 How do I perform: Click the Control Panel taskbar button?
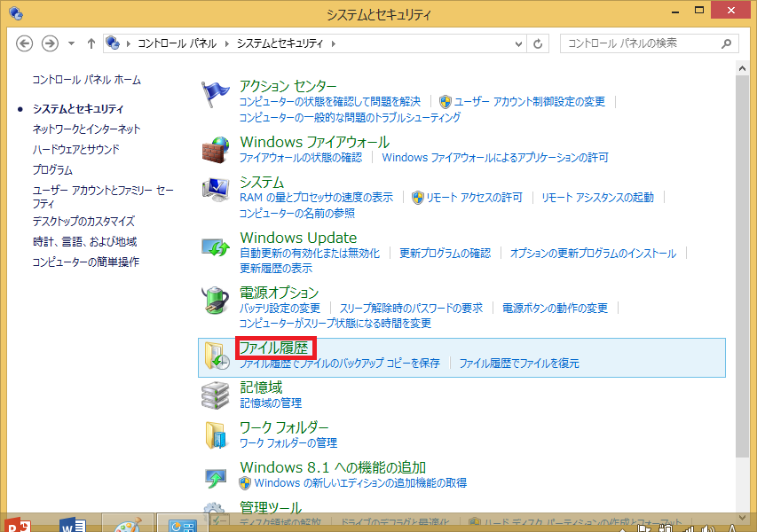[183, 523]
